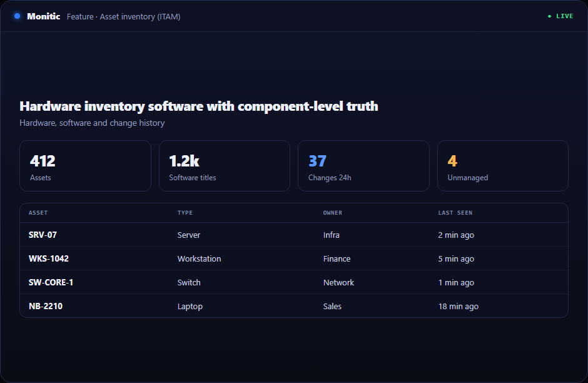
Task: Open the 4 Unmanaged stat card
Action: pos(502,166)
